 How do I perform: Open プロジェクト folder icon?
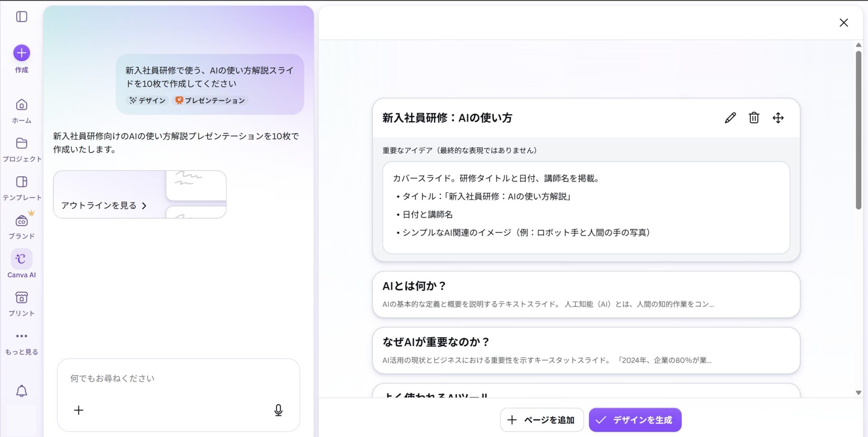point(22,143)
